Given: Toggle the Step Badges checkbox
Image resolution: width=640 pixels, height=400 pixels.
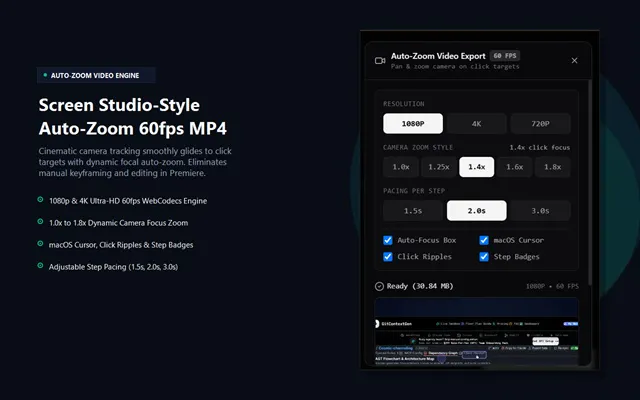Looking at the screenshot, I should coord(484,256).
